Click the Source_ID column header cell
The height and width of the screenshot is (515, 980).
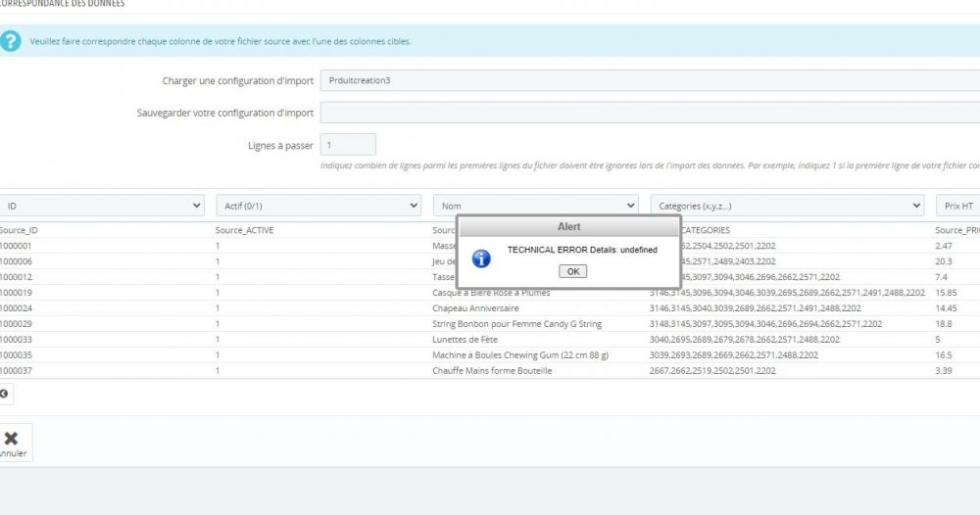20,230
